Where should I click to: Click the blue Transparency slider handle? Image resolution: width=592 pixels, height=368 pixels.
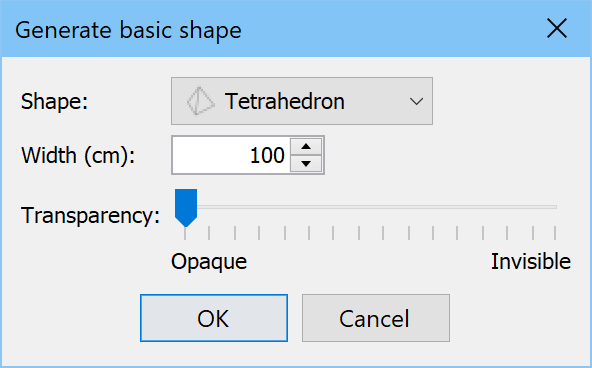tap(186, 208)
